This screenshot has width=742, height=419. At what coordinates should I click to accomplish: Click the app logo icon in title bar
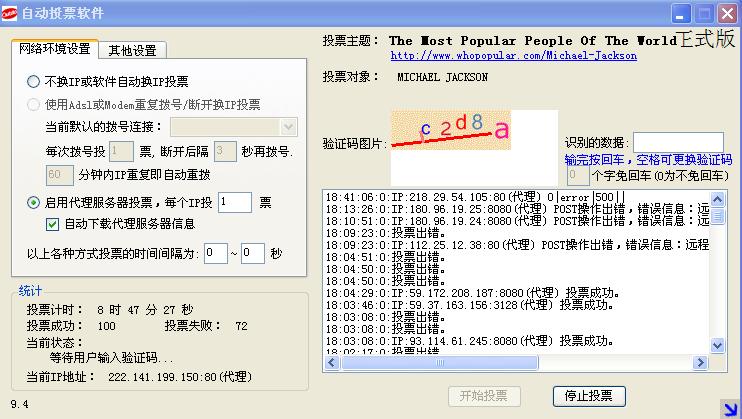(9, 13)
